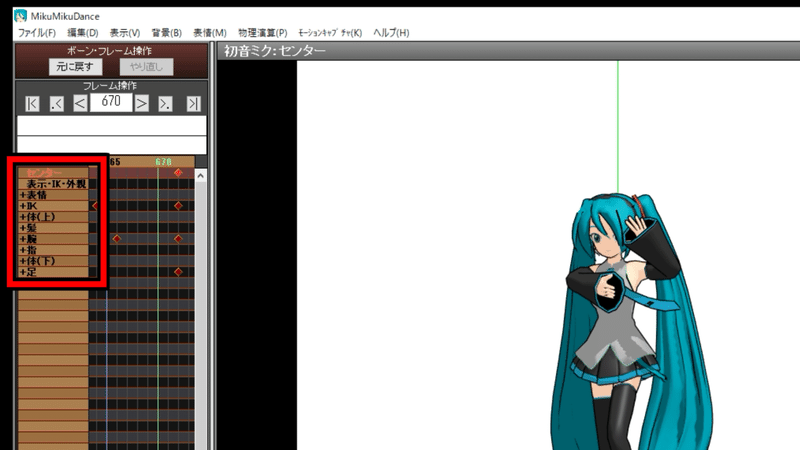Click the 元に戻す undo button

tap(76, 67)
